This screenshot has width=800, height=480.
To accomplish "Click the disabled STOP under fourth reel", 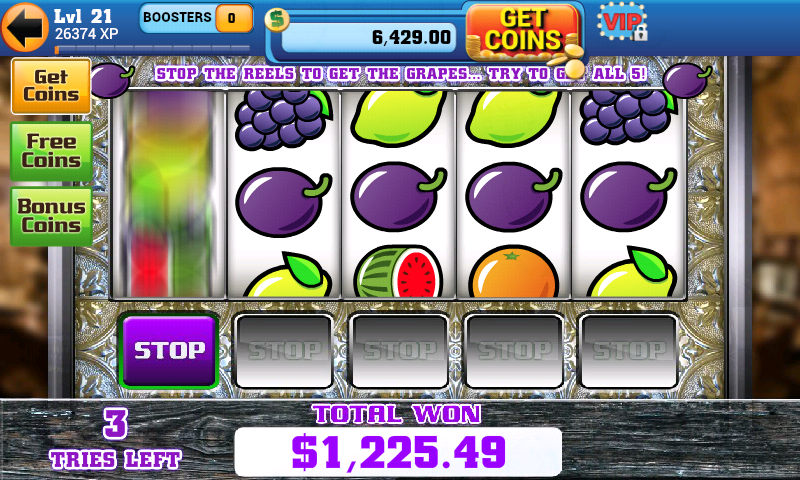I will coord(514,351).
